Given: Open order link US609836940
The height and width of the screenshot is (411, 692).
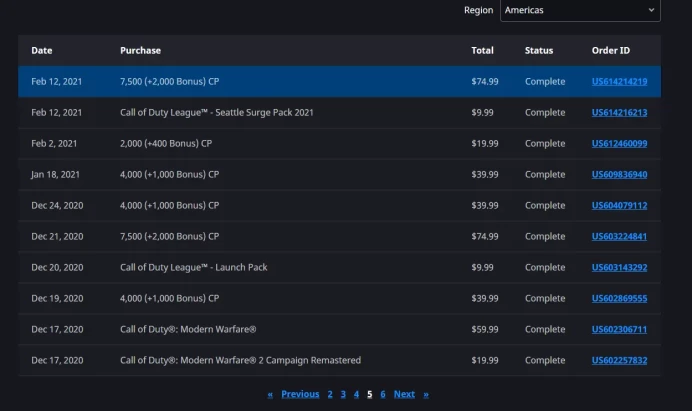Looking at the screenshot, I should (x=619, y=174).
